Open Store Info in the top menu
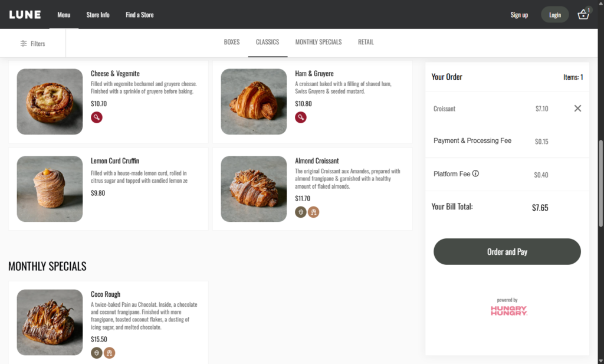Screen dimensions: 604x364 [x=98, y=15]
